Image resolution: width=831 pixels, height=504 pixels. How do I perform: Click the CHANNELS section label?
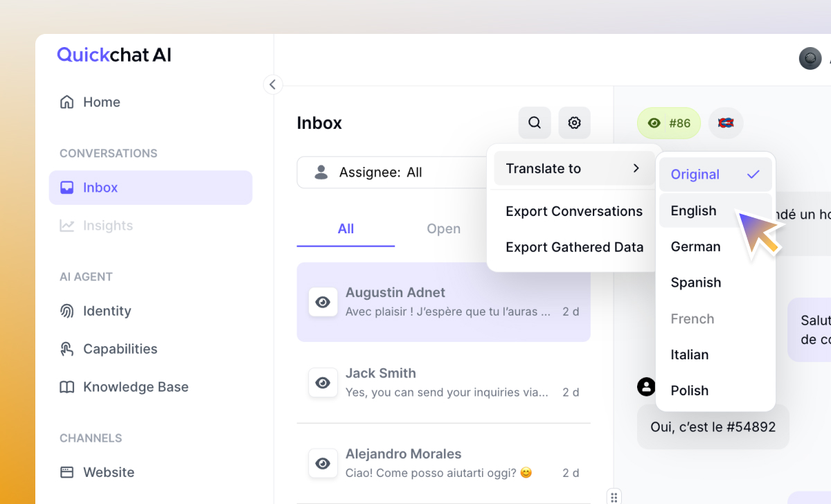(x=91, y=438)
